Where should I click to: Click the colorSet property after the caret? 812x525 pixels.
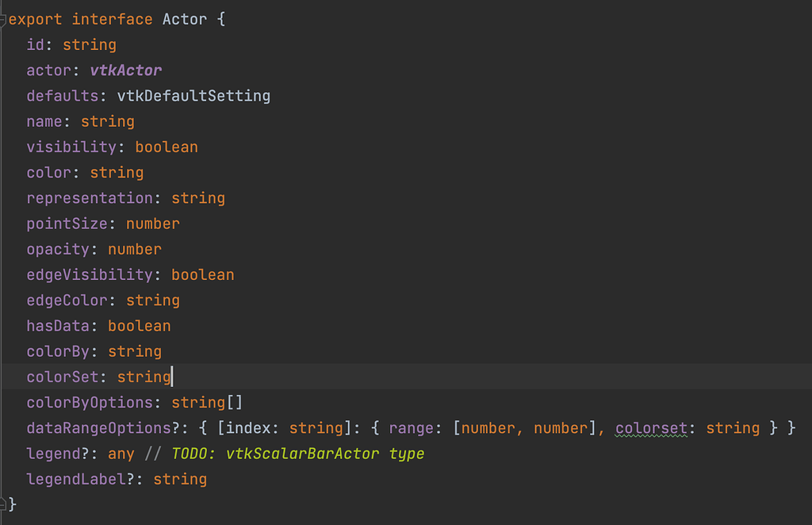pos(63,377)
